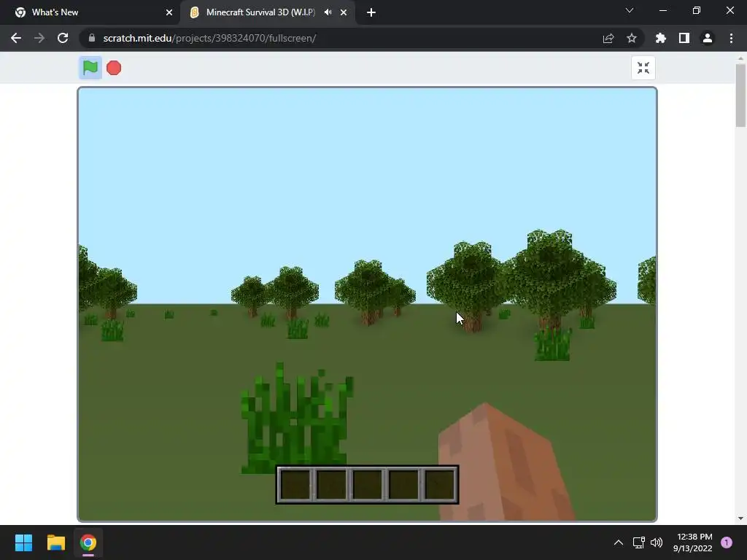Screen dimensions: 747x560
Task: Click scrollbar down arrow
Action: tap(740, 518)
